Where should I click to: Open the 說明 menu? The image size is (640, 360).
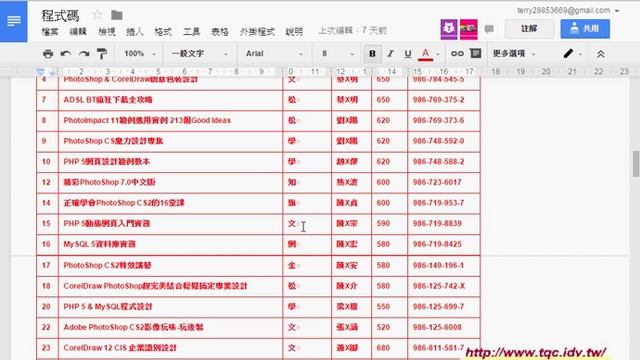click(x=294, y=31)
